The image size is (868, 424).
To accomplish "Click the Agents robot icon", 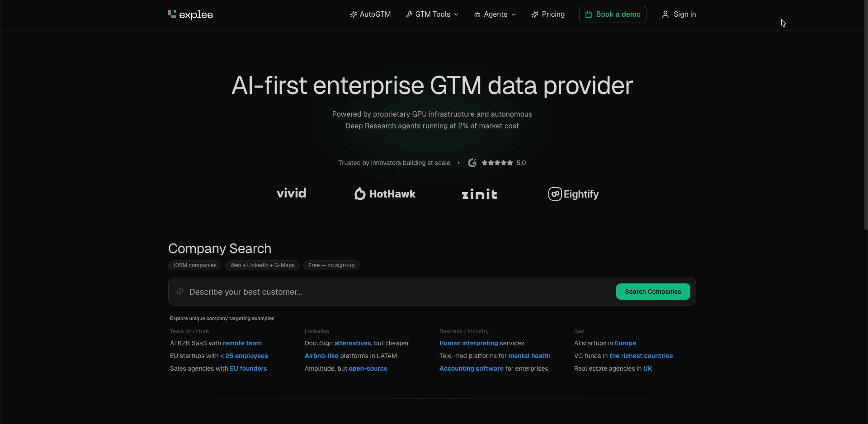I will coord(477,14).
